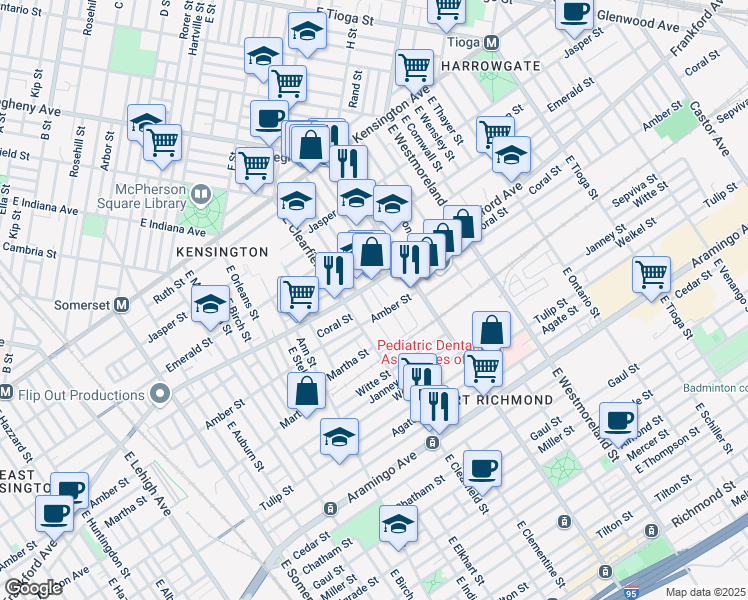
Task: Select the shopping cart marker left of Coral St
Action: pos(299,294)
